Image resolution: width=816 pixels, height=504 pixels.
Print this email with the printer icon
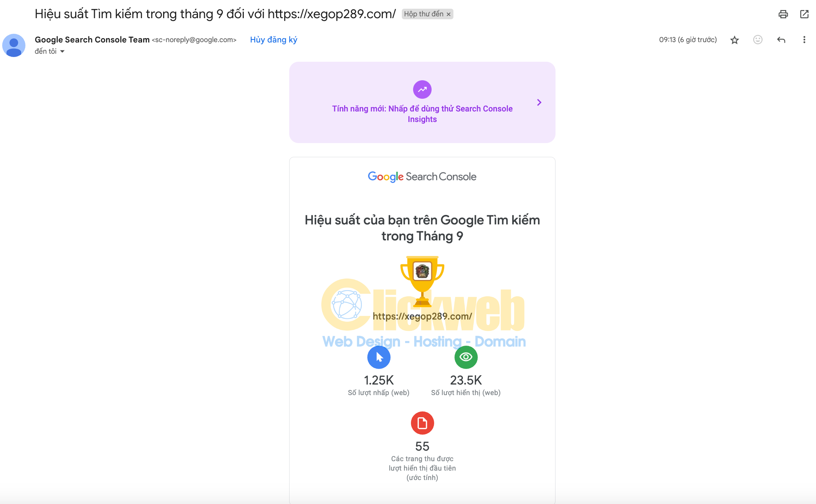pyautogui.click(x=783, y=14)
